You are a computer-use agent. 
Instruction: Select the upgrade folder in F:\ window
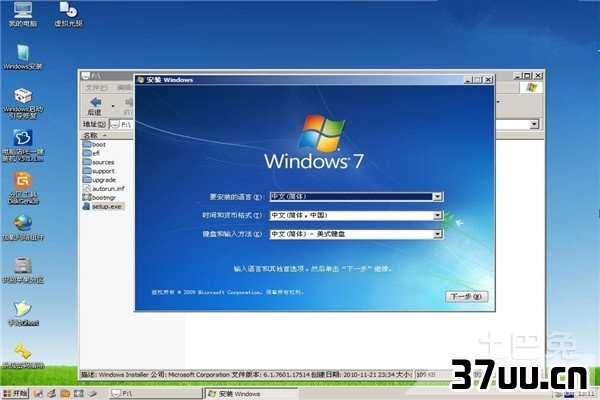pyautogui.click(x=99, y=180)
